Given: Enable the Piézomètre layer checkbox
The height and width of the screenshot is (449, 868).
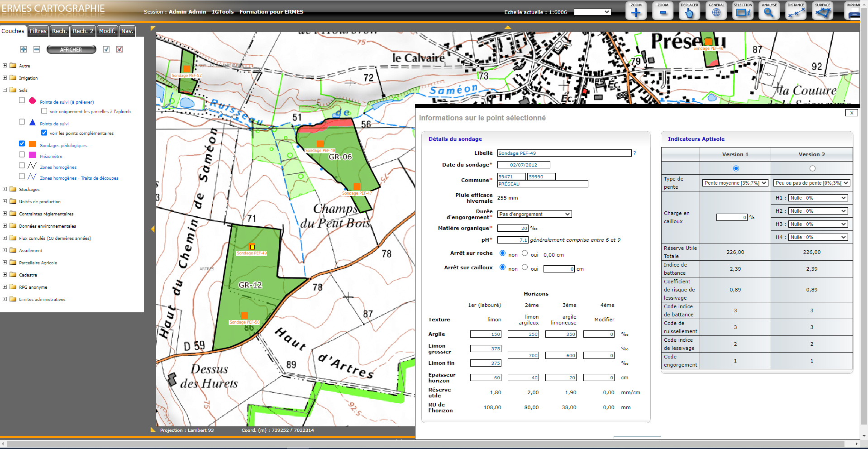Looking at the screenshot, I should click(22, 154).
